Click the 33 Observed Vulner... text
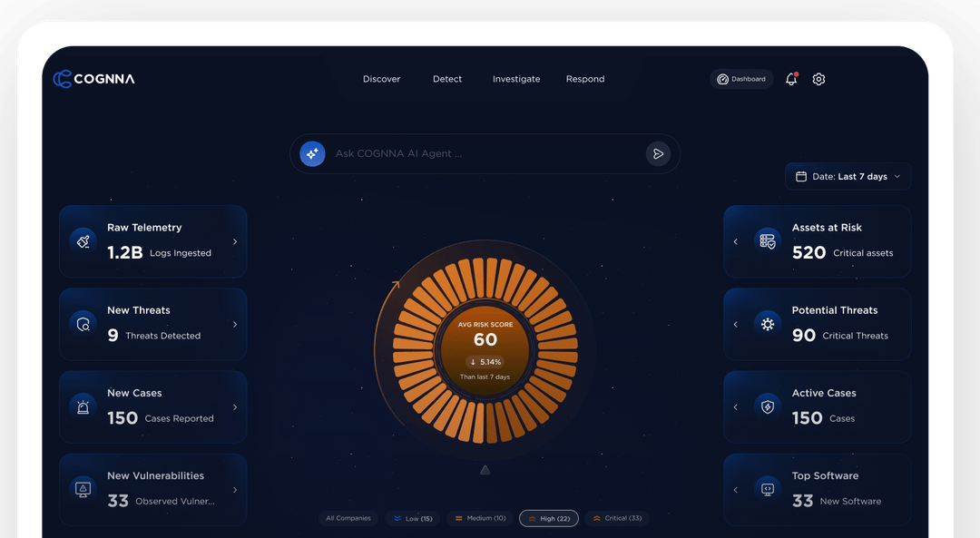Screen dimensions: 980x538 point(161,501)
